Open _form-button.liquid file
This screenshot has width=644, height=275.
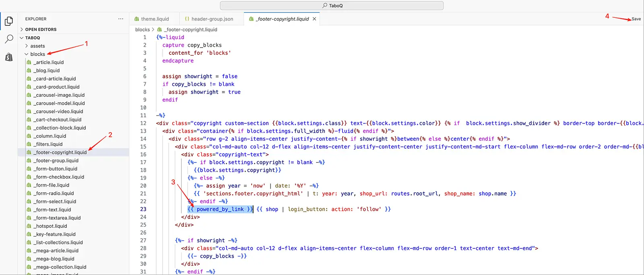pos(56,169)
